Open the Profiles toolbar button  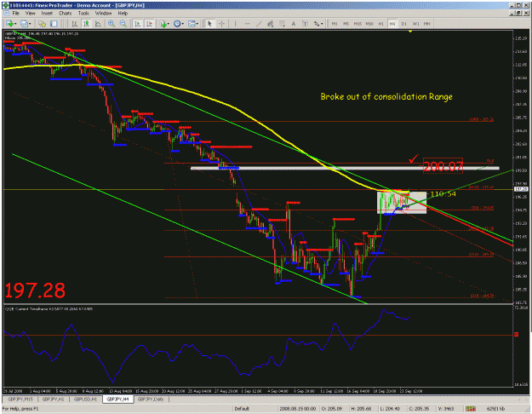[24, 24]
